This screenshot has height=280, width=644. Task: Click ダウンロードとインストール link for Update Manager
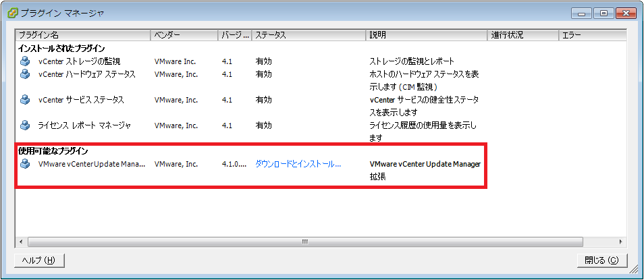click(x=298, y=164)
